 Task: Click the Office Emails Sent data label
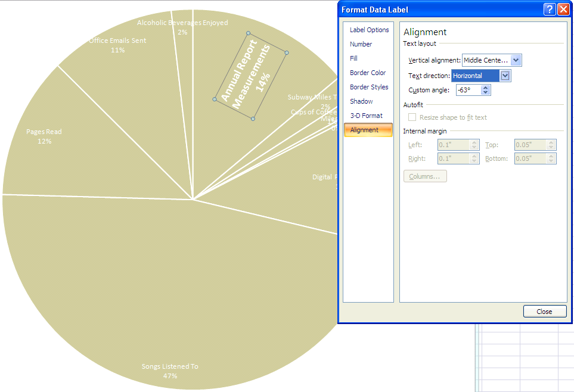[x=117, y=45]
